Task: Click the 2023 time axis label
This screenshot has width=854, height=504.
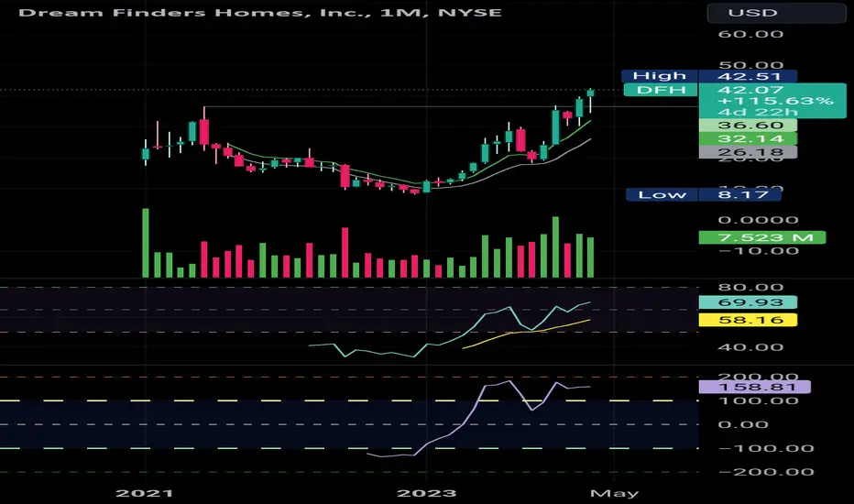Action: (x=426, y=493)
